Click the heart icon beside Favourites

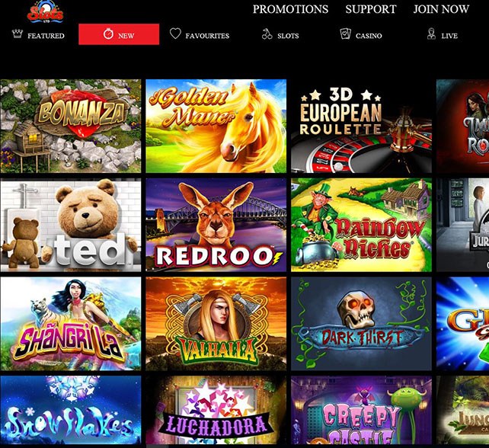pyautogui.click(x=175, y=34)
